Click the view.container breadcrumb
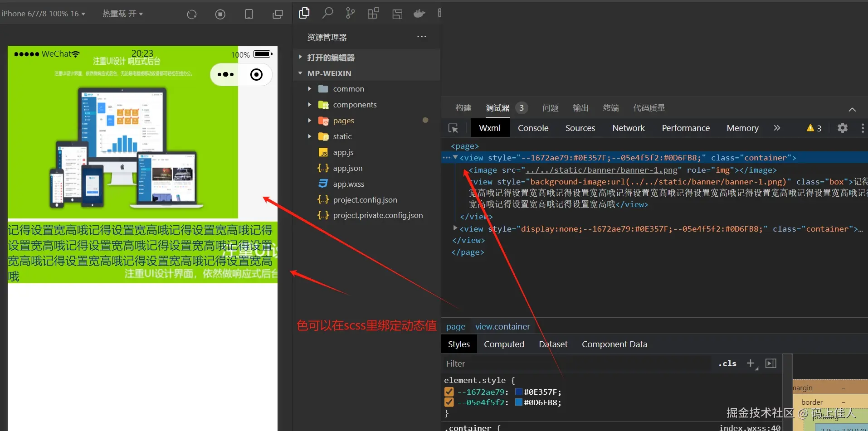 (502, 326)
